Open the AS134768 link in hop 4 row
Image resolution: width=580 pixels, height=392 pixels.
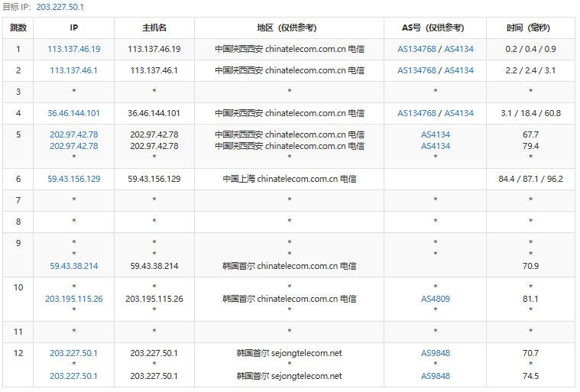417,113
